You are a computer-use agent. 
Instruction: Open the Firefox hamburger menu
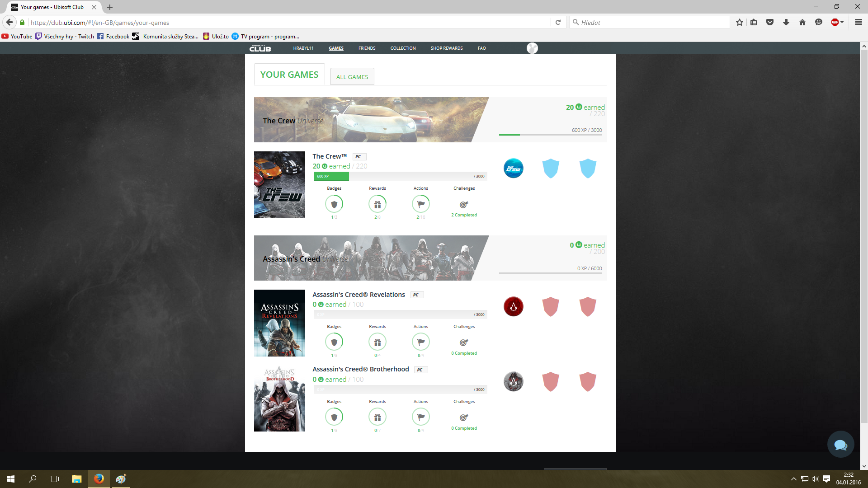(858, 22)
